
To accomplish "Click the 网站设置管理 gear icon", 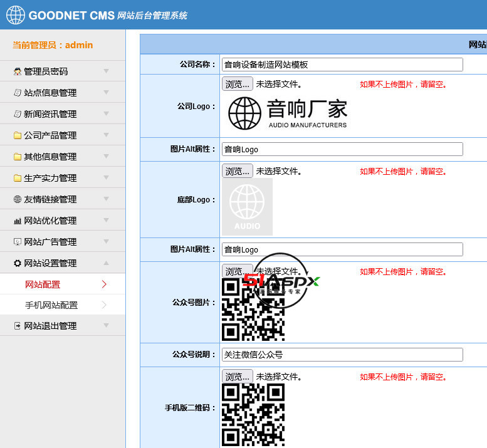I will click(x=18, y=263).
